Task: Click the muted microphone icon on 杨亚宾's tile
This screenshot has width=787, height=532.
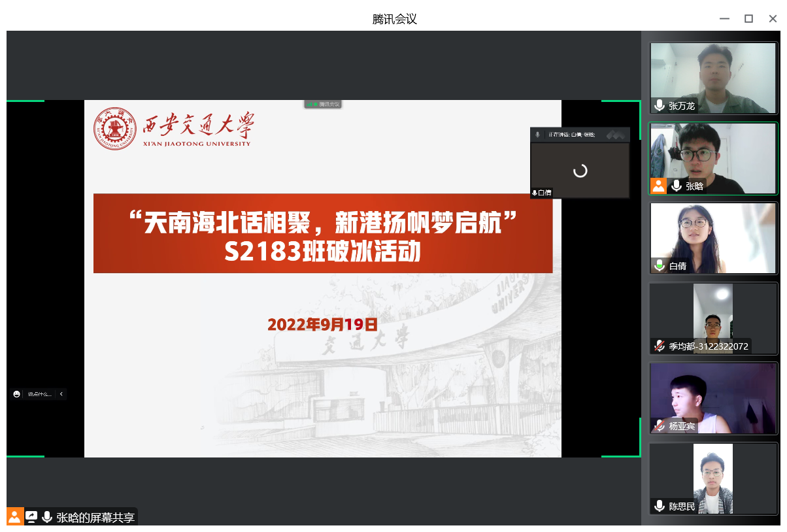Action: pyautogui.click(x=660, y=426)
